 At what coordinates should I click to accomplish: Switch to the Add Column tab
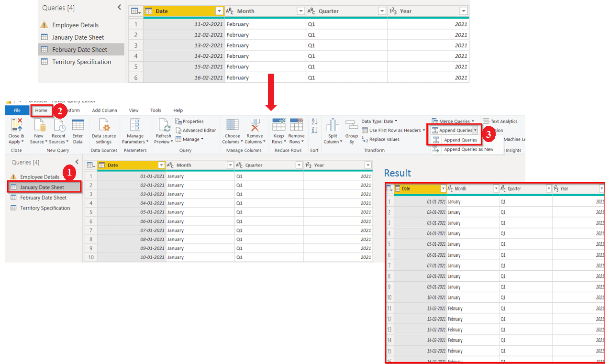(x=104, y=110)
